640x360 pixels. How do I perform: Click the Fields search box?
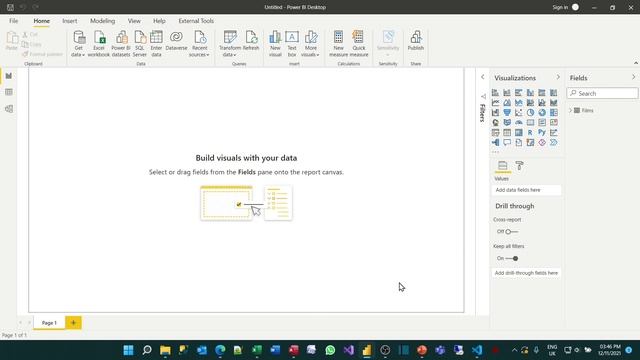[x=602, y=93]
